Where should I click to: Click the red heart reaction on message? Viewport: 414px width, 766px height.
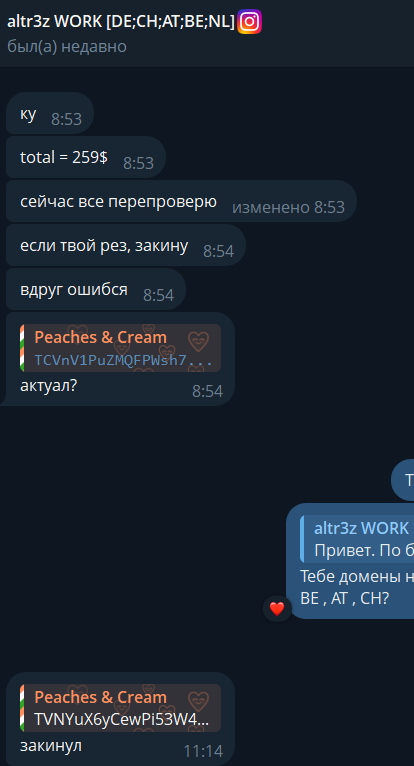pos(277,609)
